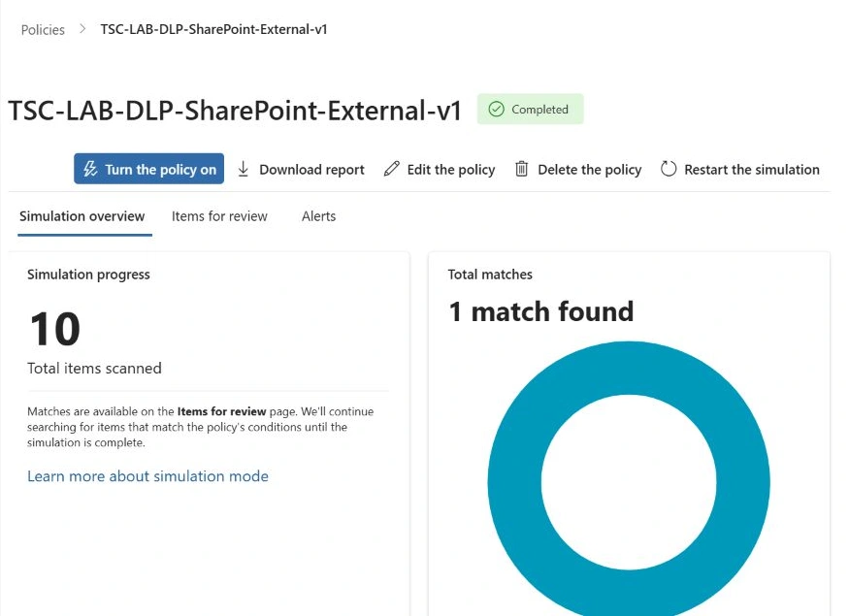
Task: Click the Restart the simulation label
Action: 752,170
